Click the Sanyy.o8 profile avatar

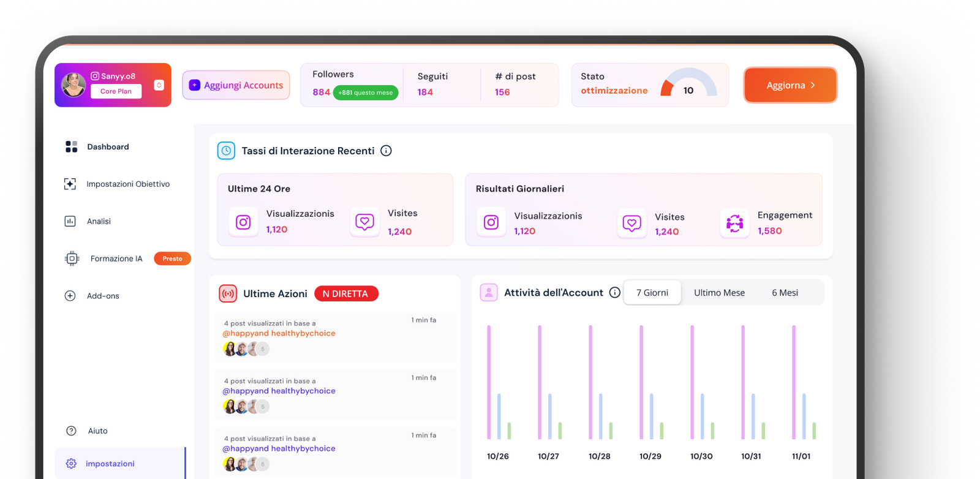pos(73,85)
